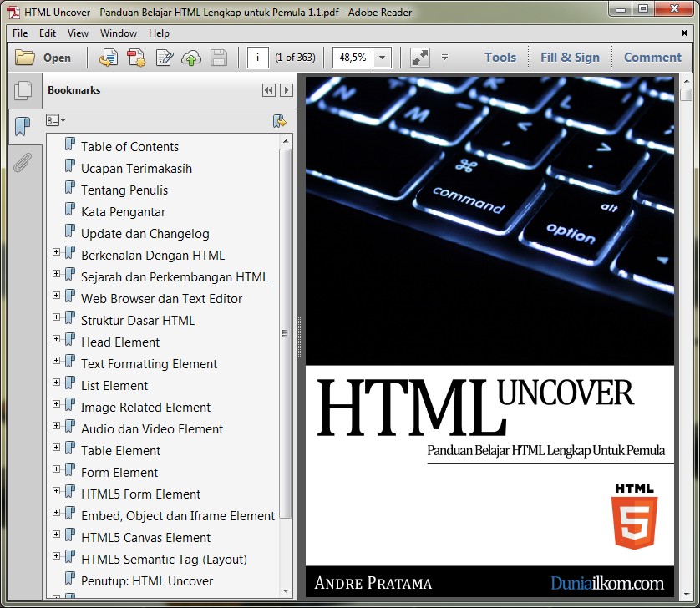
Task: Expand the Embed, Object dan Iframe Element bookmark
Action: click(56, 513)
